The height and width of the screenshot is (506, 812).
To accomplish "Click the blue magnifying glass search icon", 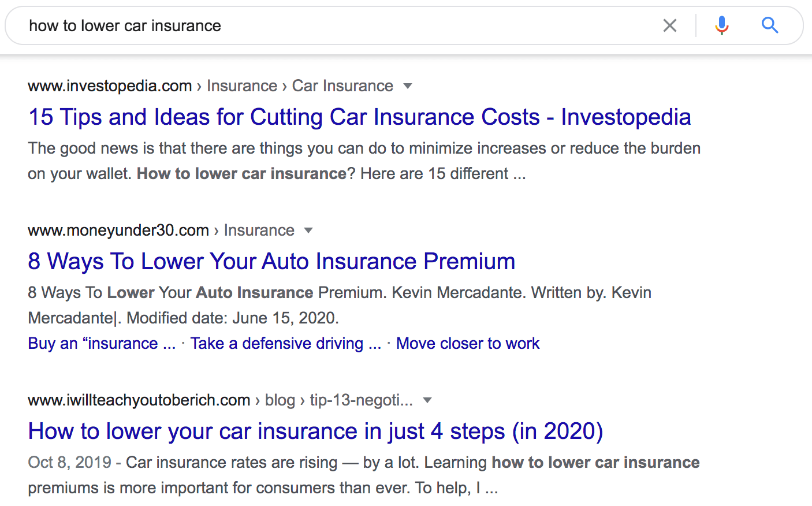I will (770, 25).
